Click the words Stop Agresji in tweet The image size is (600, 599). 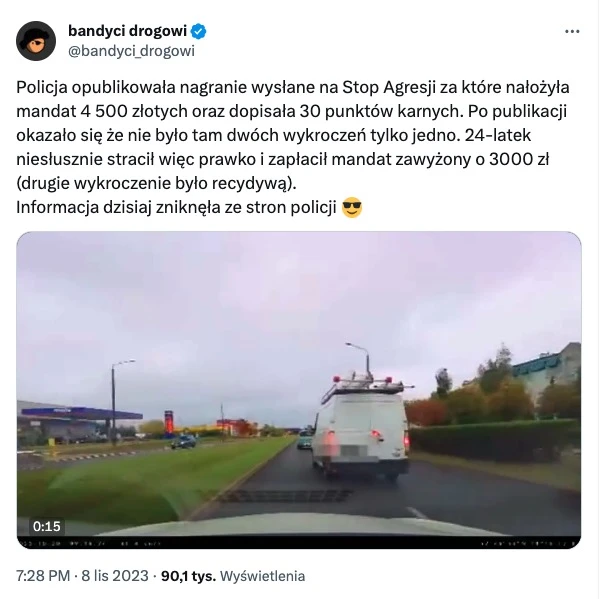389,87
